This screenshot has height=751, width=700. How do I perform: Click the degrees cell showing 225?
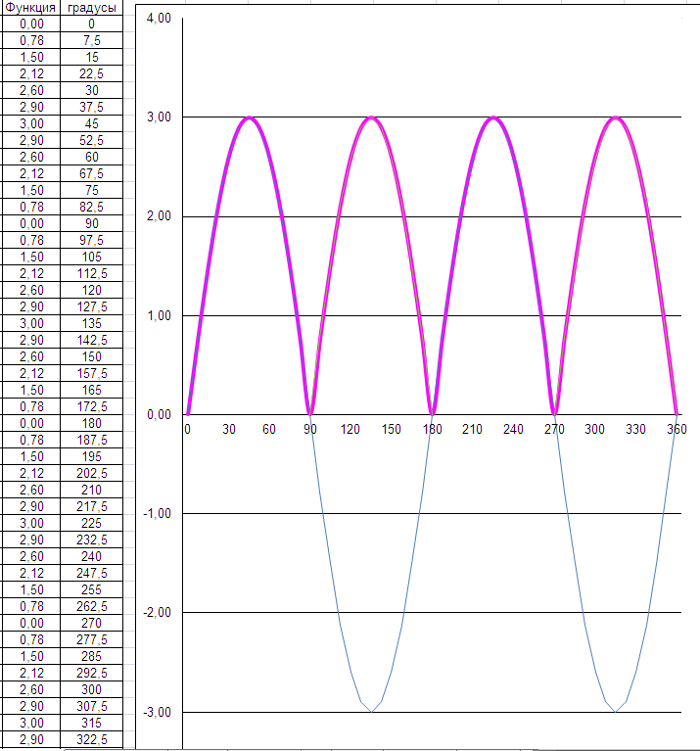(x=91, y=524)
